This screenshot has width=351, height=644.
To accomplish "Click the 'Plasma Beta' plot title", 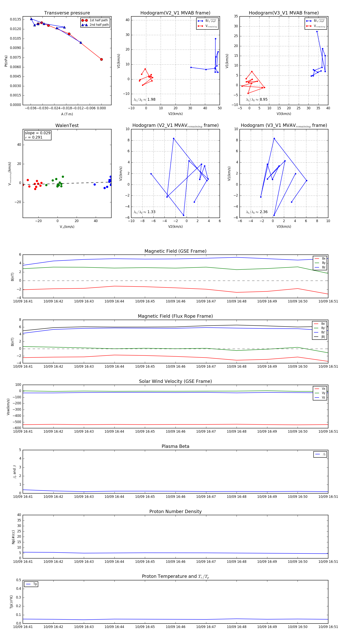I will coord(175,446).
